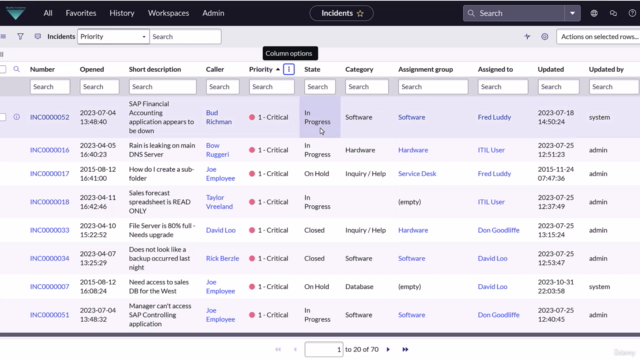The height and width of the screenshot is (360, 640).
Task: Jump to the last page arrow
Action: tap(405, 349)
